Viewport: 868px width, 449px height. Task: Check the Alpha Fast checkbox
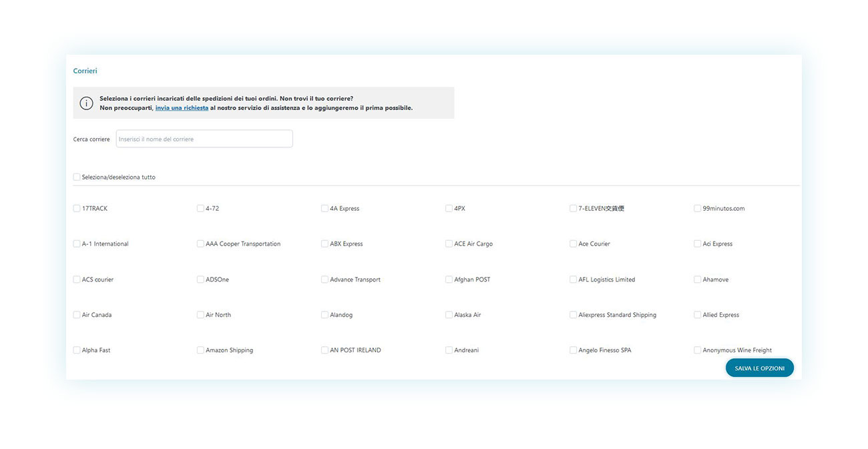coord(77,350)
